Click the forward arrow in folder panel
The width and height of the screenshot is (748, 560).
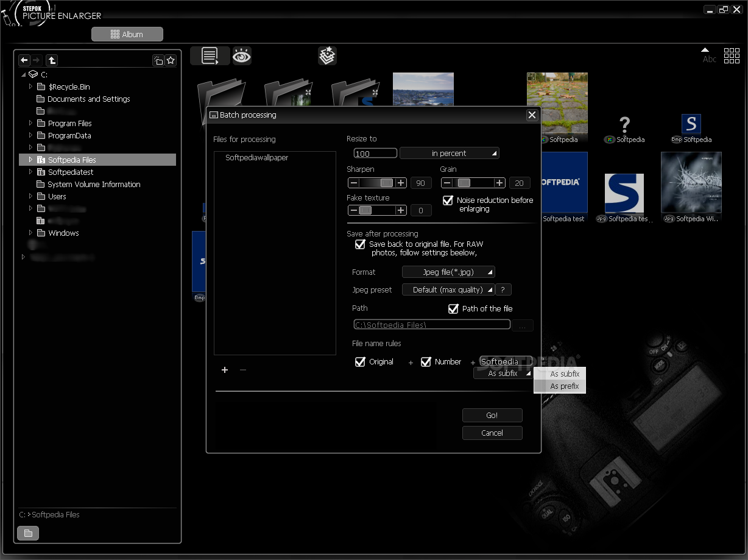coord(36,60)
